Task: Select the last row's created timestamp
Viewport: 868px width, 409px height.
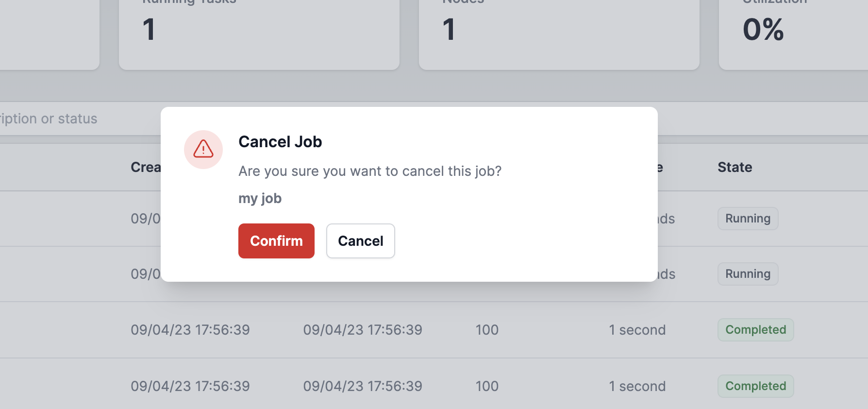Action: [x=190, y=386]
